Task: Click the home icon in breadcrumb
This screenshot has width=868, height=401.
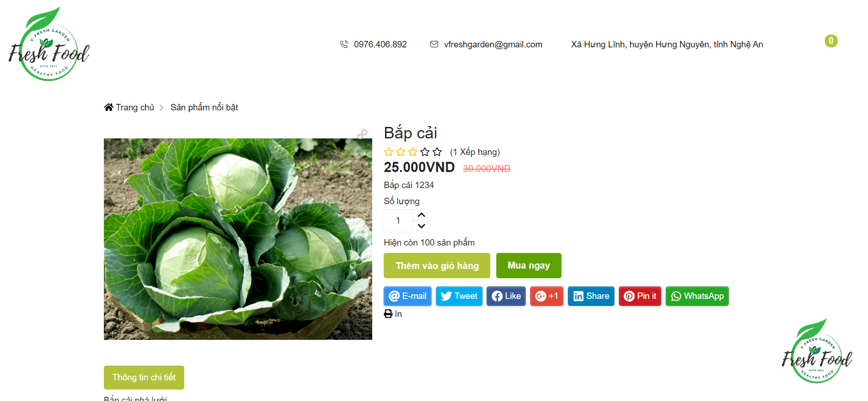Action: coord(108,107)
